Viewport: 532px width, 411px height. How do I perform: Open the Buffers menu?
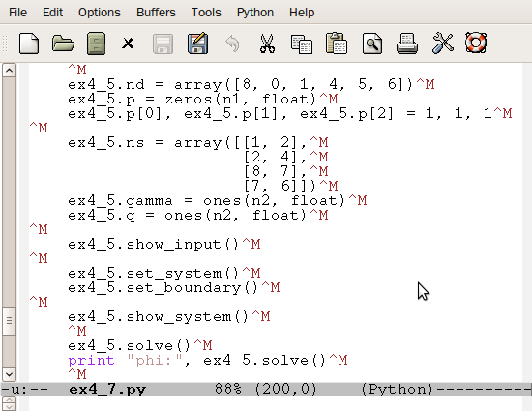(156, 13)
